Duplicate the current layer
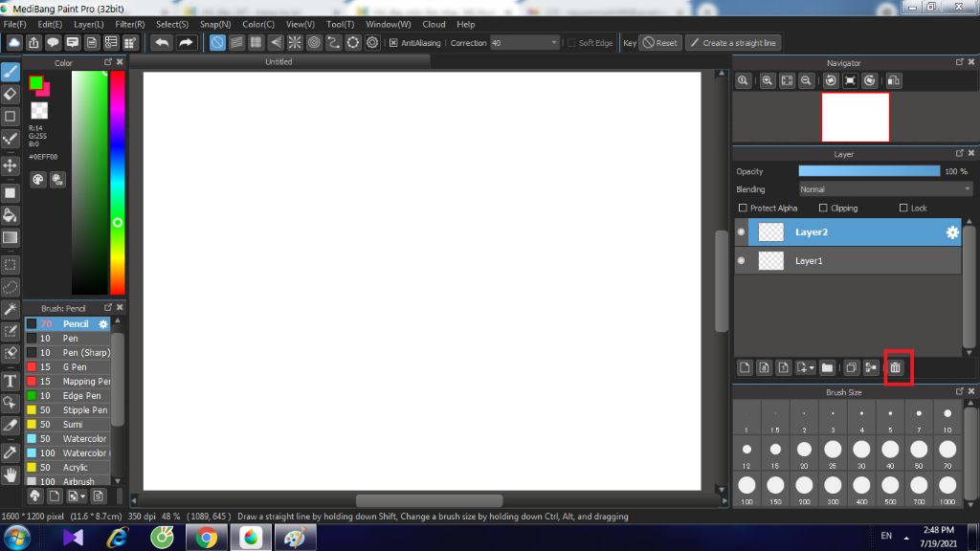This screenshot has width=980, height=551. [851, 368]
